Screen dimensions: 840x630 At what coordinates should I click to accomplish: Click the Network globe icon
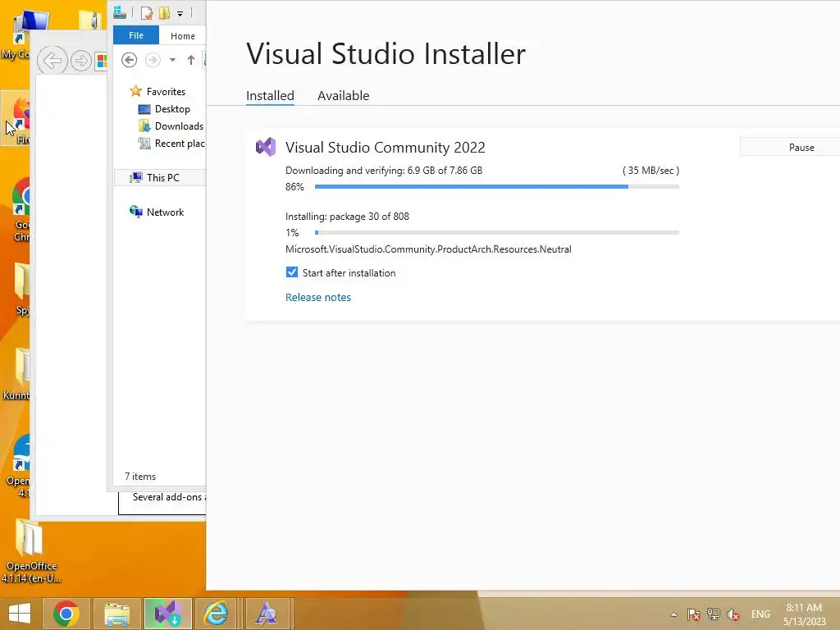pyautogui.click(x=136, y=212)
